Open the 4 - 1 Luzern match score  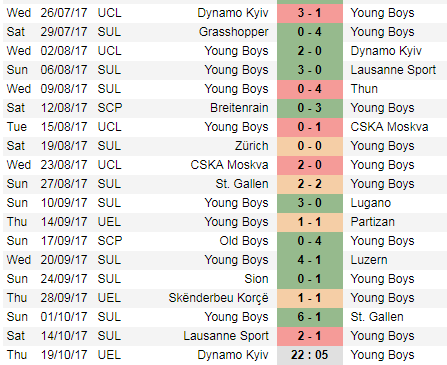pos(309,260)
